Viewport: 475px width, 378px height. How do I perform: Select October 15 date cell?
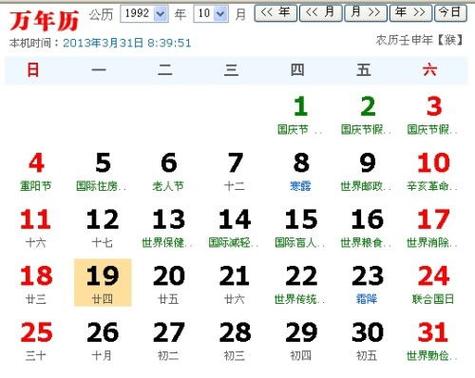point(300,228)
